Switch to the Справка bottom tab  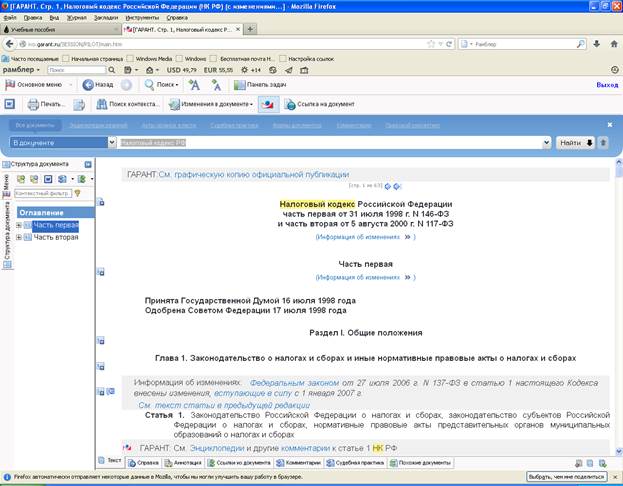pos(144,463)
